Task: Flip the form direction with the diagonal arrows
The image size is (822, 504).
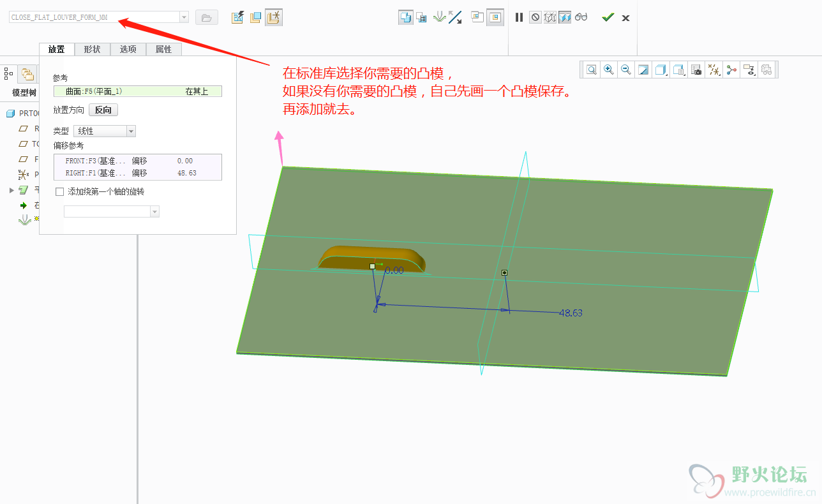Action: [455, 18]
